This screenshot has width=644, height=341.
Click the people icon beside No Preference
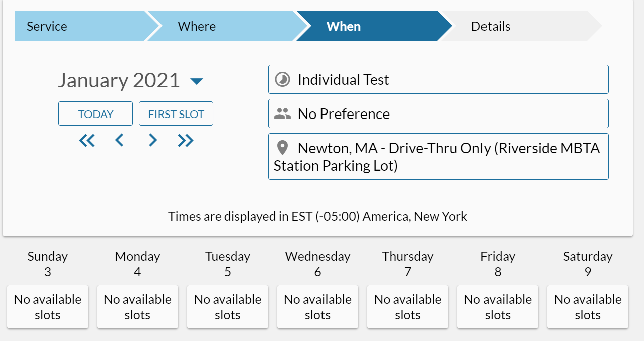tap(283, 114)
